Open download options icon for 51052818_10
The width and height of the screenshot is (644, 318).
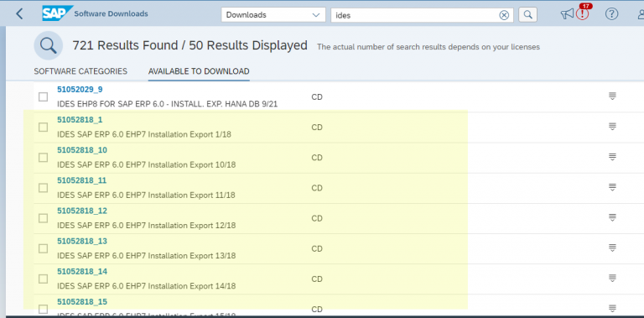[612, 157]
